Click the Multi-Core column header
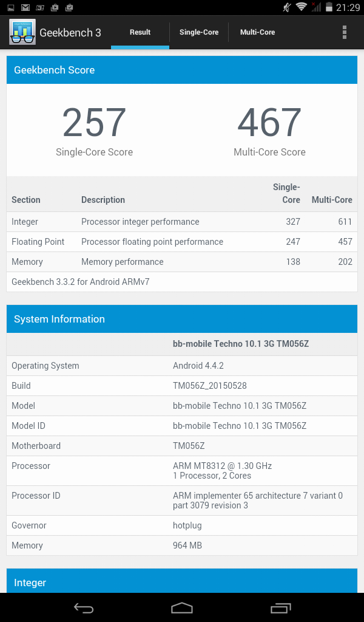The height and width of the screenshot is (622, 364). tap(332, 200)
